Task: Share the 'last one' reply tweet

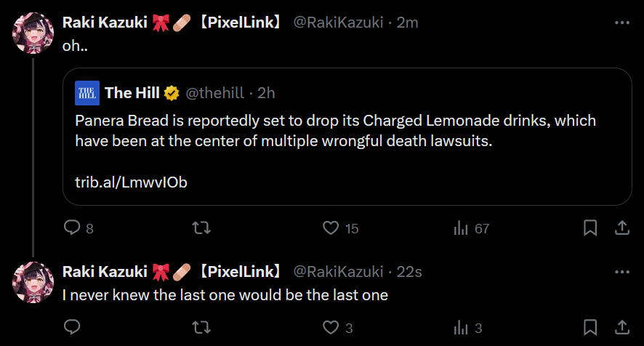Action: [x=622, y=327]
